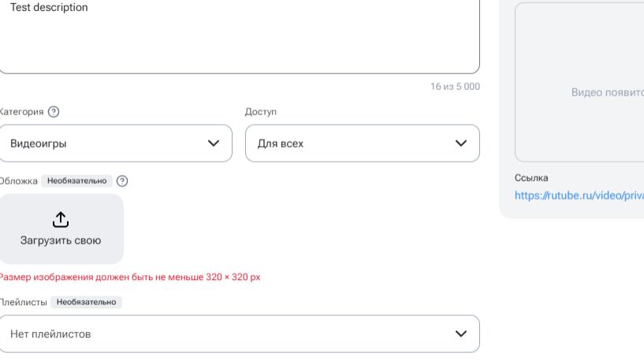Select the red image size error message

tap(130, 277)
